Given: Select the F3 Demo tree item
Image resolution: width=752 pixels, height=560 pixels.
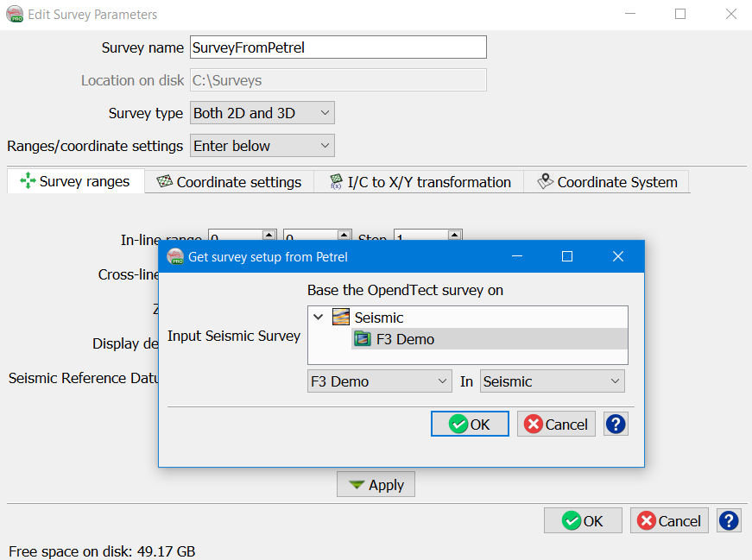Looking at the screenshot, I should pos(405,339).
